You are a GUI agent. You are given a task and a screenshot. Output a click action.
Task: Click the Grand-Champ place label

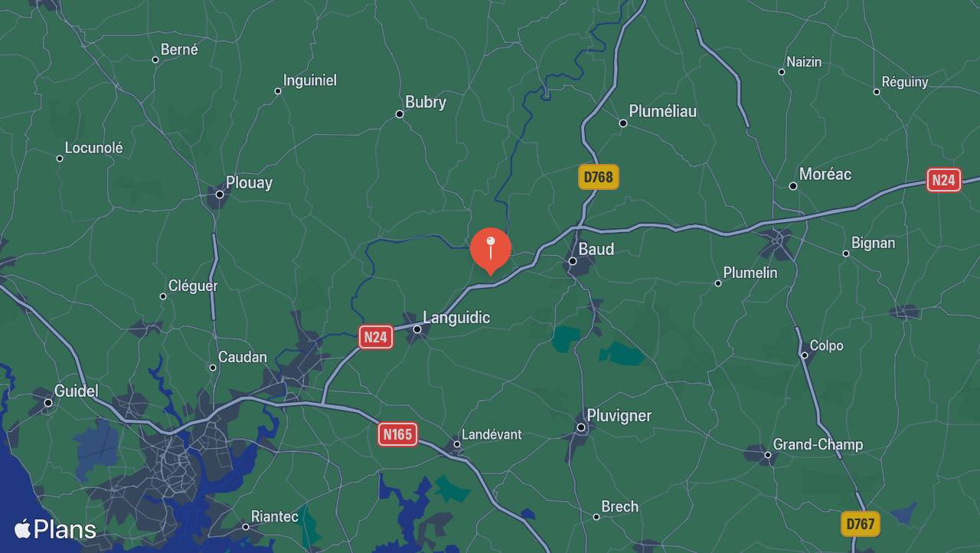click(818, 444)
